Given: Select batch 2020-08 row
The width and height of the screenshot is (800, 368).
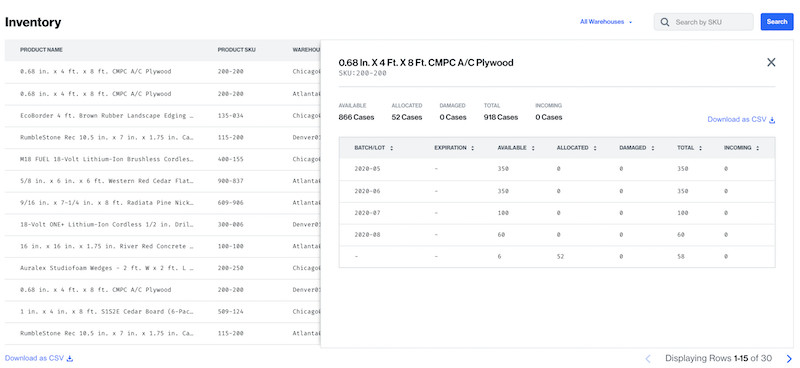Looking at the screenshot, I should pos(557,235).
